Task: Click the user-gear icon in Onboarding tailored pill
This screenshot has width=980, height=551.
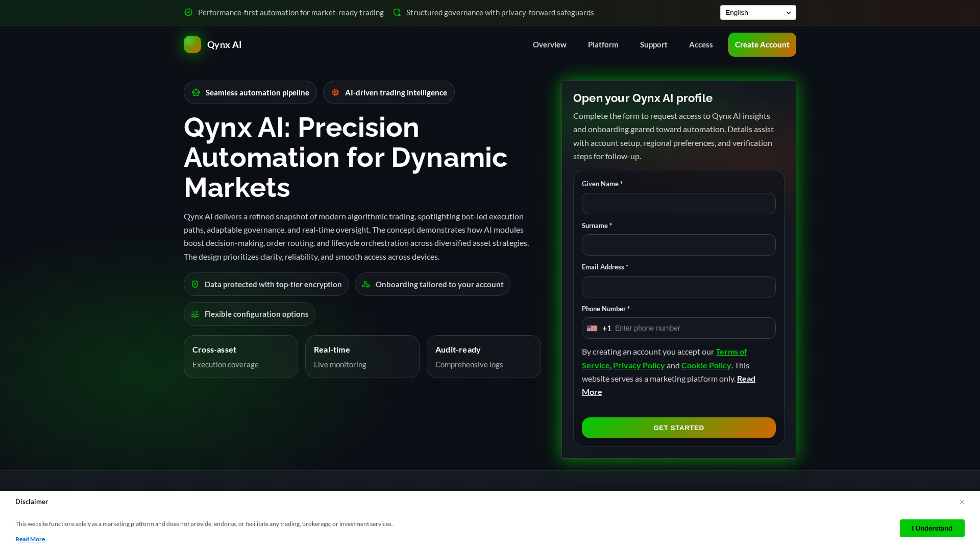Action: click(366, 284)
